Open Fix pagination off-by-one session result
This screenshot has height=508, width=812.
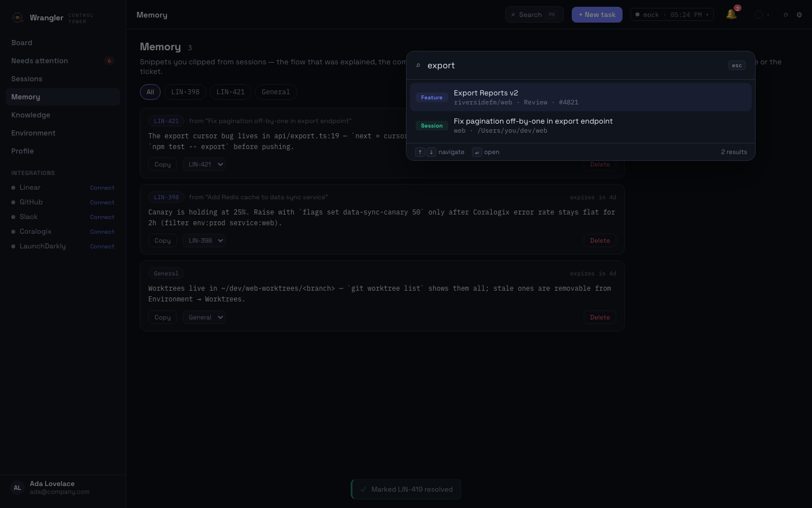coord(581,125)
